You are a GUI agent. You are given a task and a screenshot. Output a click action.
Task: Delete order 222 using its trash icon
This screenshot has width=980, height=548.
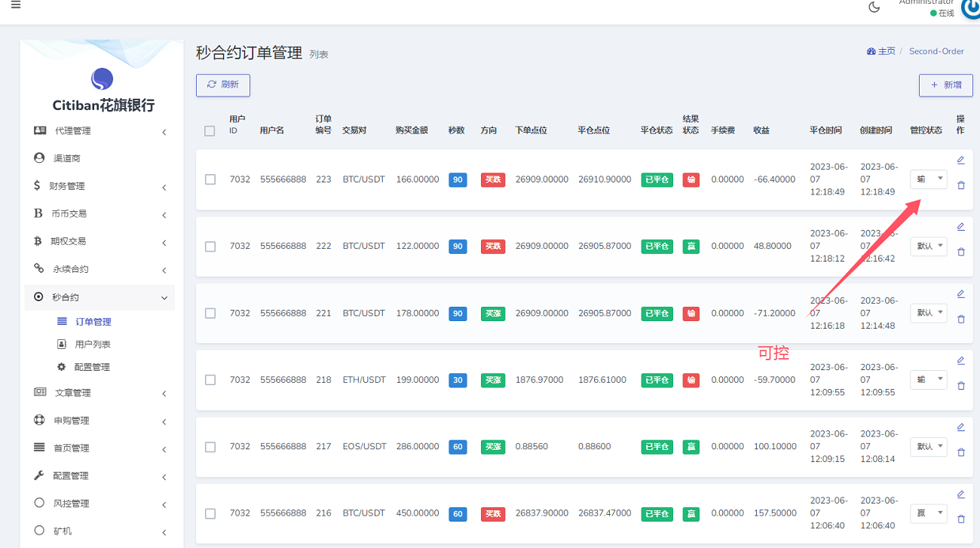(960, 252)
